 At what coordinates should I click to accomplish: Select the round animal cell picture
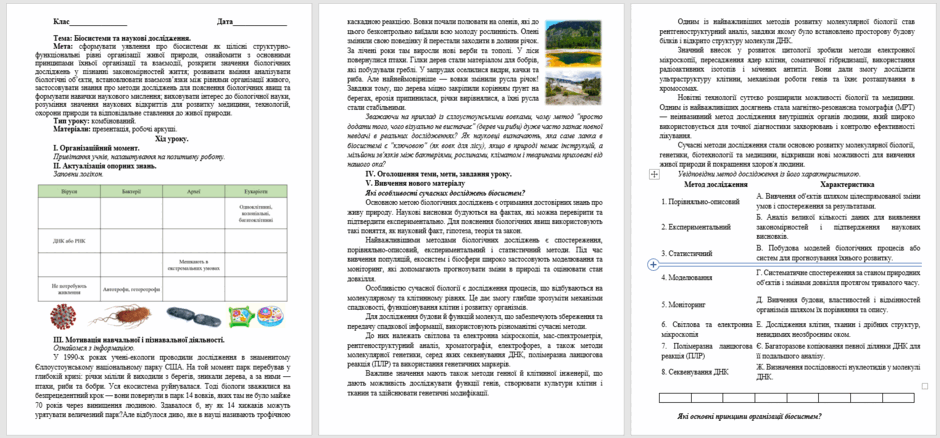point(271,316)
